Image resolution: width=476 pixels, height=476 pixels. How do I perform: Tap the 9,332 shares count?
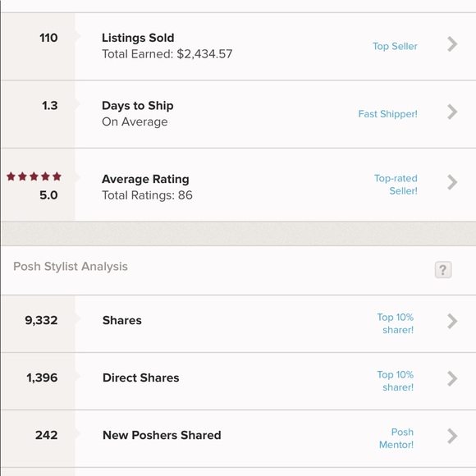(x=41, y=320)
